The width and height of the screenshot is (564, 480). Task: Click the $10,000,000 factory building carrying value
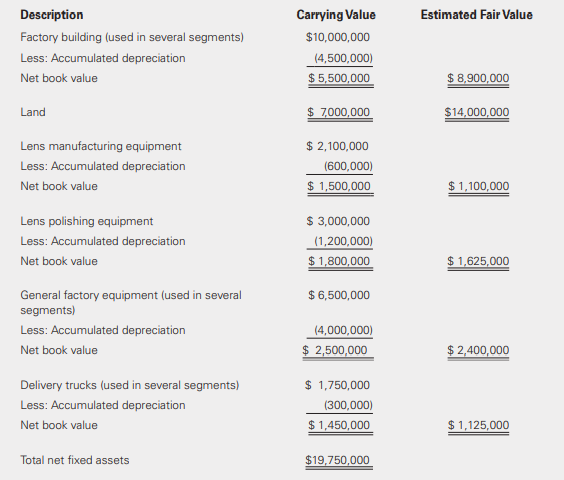coord(337,37)
